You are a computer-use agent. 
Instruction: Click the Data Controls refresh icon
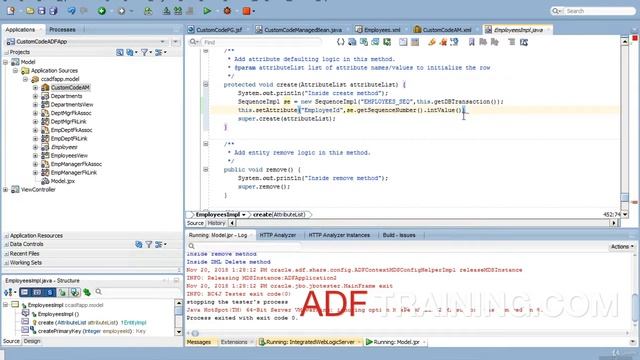click(139, 244)
